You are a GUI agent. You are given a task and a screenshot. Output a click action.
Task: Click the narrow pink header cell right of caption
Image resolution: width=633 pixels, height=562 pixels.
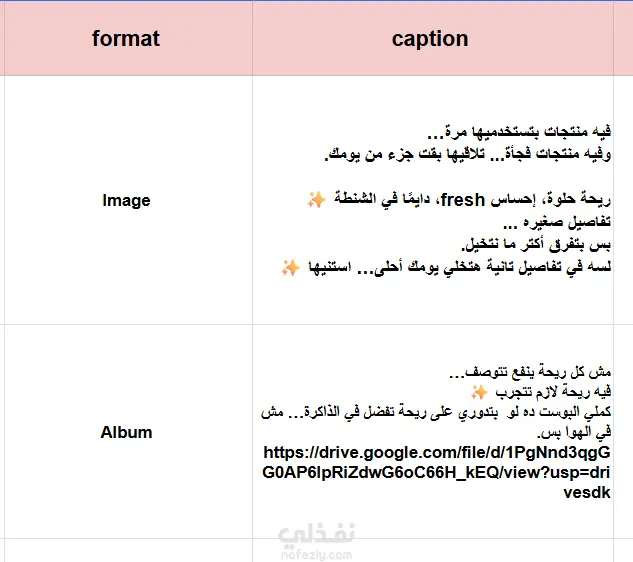click(623, 39)
